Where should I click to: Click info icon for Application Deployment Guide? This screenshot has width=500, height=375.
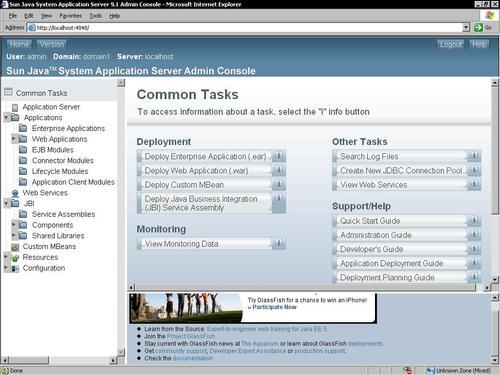click(474, 263)
